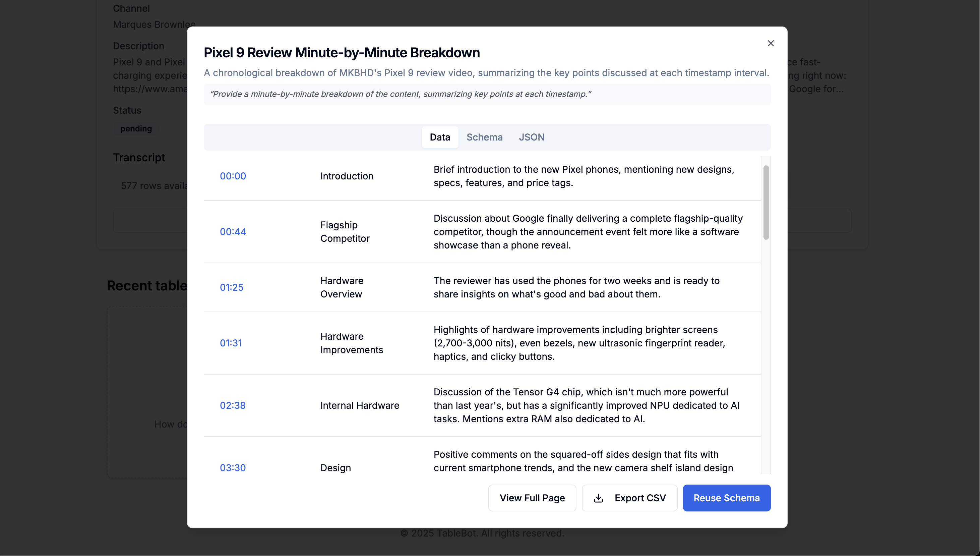Click the brighter screens description text
The width and height of the screenshot is (980, 556).
(x=579, y=343)
